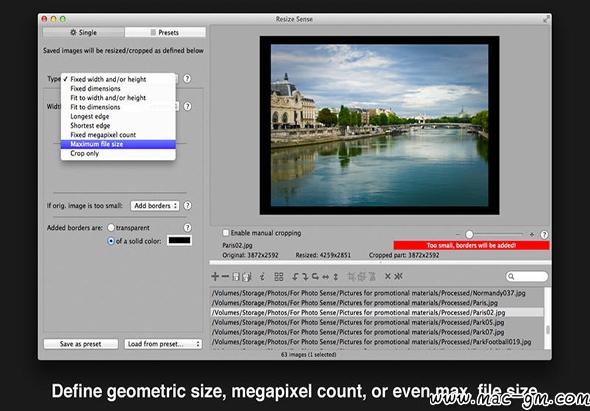
Task: Open help for the Width setting
Action: [x=187, y=107]
